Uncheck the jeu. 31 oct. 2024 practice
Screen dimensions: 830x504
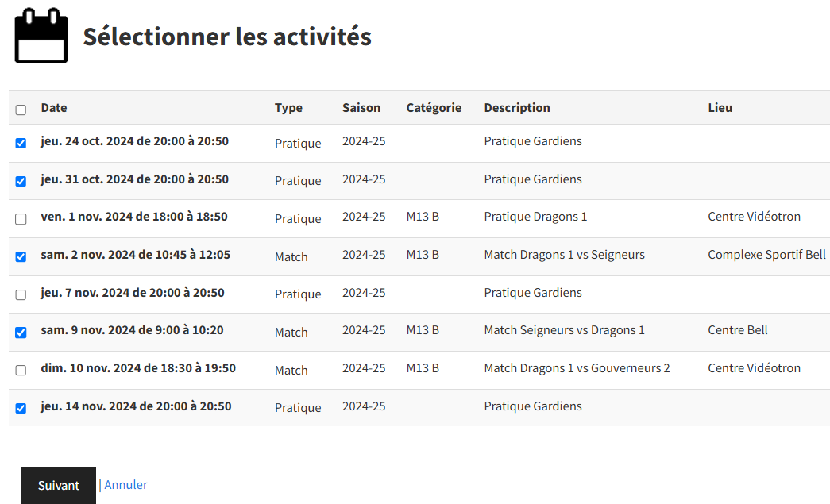(x=21, y=182)
